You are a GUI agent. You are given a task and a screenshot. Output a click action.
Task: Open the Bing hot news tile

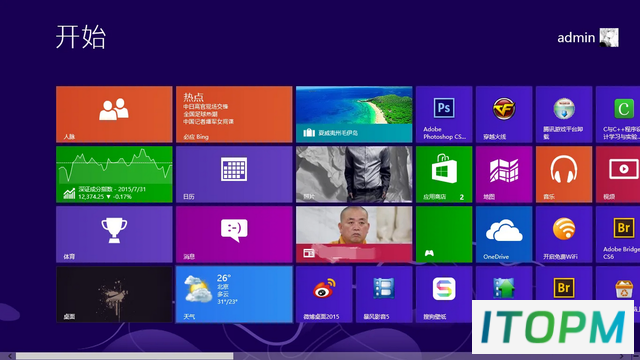(234, 114)
